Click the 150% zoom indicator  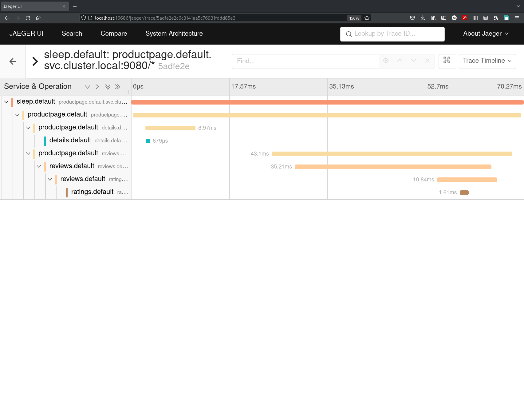coord(354,18)
